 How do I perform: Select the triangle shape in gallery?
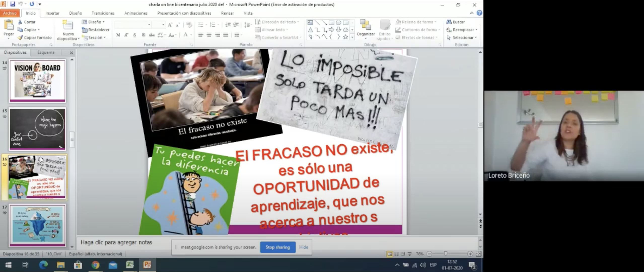click(x=310, y=30)
